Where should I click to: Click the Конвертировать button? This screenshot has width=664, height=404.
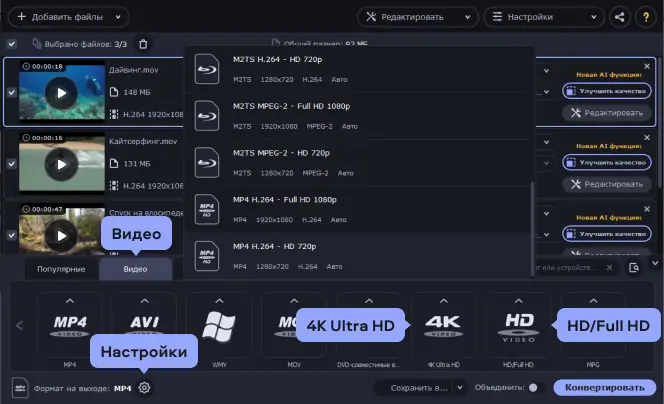point(605,387)
